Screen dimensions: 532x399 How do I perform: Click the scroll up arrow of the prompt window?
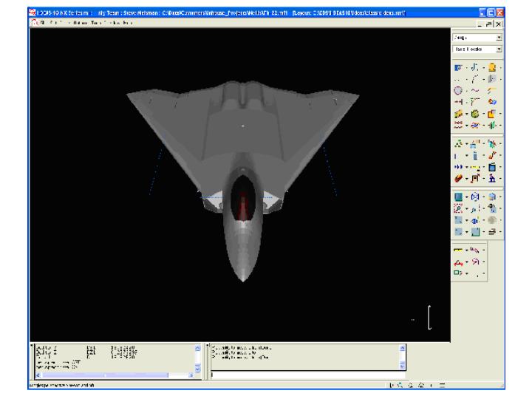pos(402,348)
